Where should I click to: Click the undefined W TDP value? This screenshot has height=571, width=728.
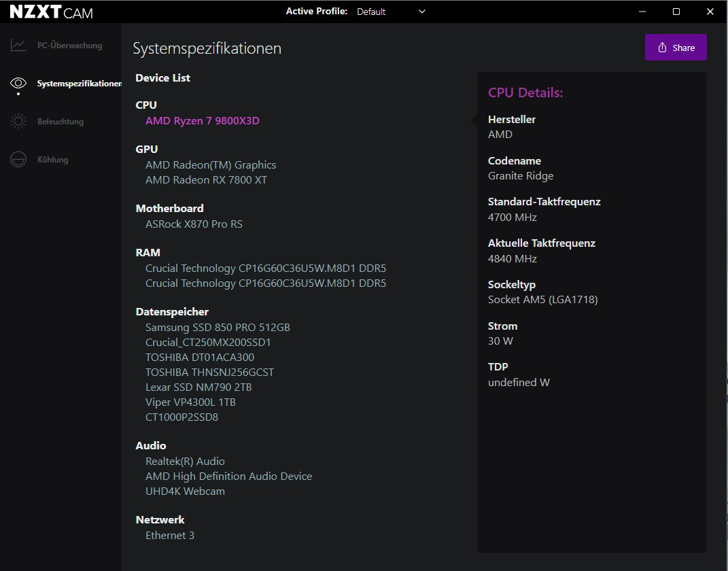(x=519, y=382)
